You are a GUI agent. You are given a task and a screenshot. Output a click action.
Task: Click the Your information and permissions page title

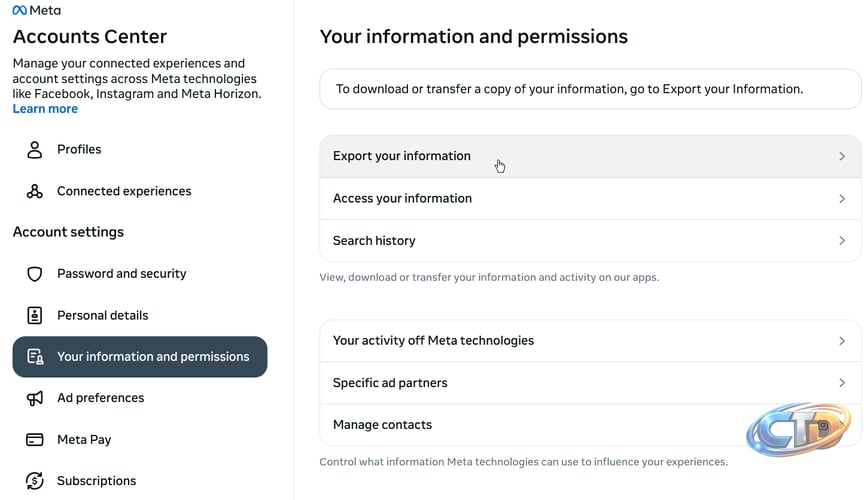(473, 36)
